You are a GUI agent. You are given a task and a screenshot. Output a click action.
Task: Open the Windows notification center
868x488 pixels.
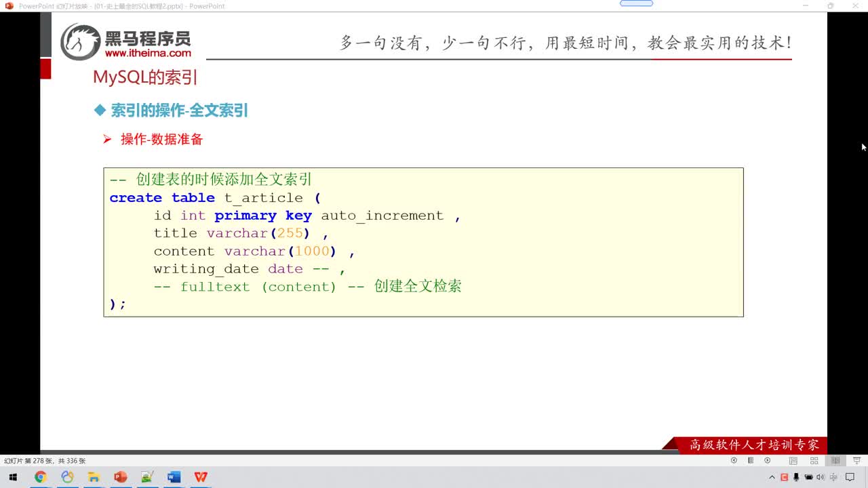[850, 477]
